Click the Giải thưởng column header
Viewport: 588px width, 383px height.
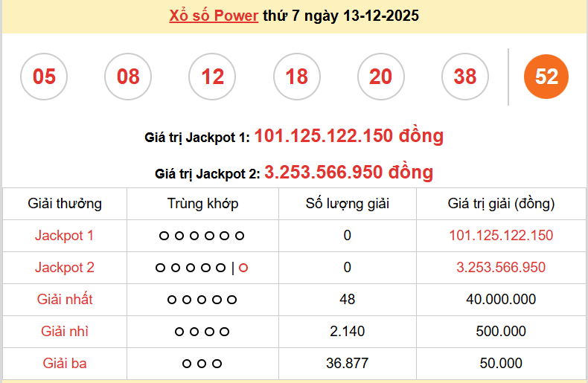[65, 204]
